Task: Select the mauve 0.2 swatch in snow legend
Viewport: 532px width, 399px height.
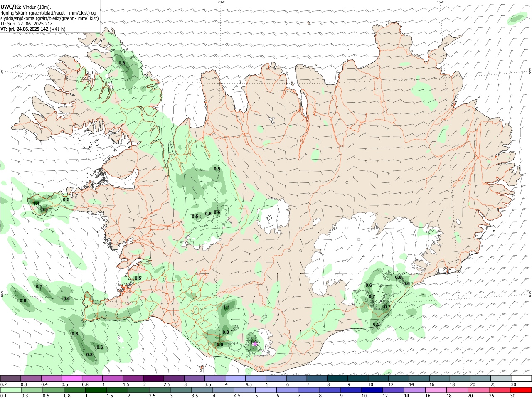Action: tap(10, 379)
